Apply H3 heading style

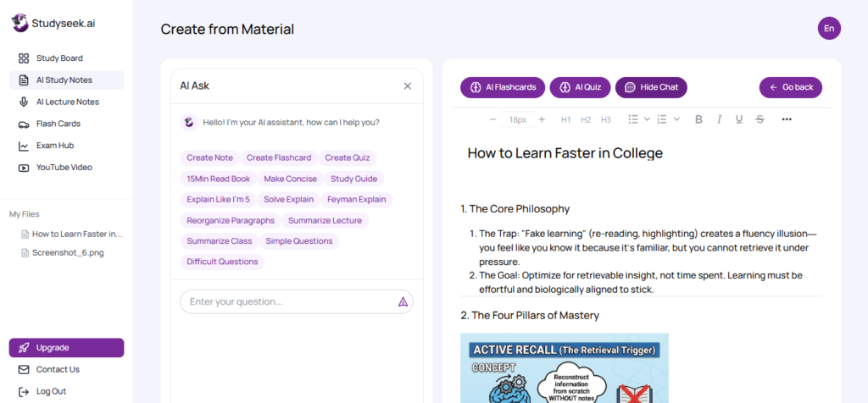tap(606, 119)
